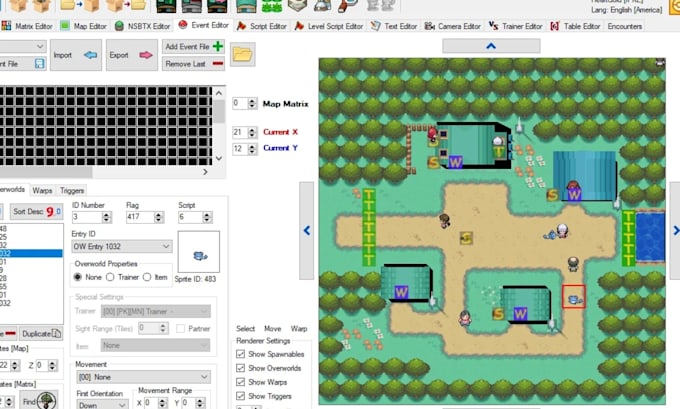Open the Matrix Editor tab
The width and height of the screenshot is (680, 409).
coord(27,26)
